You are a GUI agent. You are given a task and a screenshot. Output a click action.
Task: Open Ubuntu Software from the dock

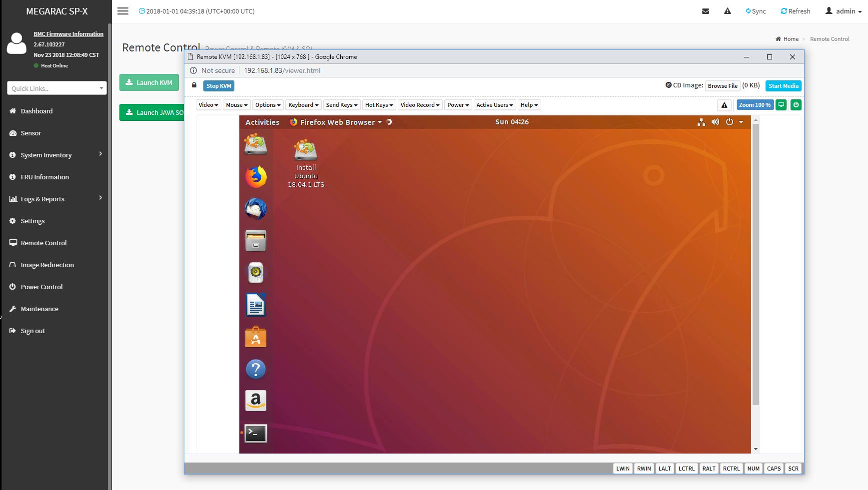256,337
